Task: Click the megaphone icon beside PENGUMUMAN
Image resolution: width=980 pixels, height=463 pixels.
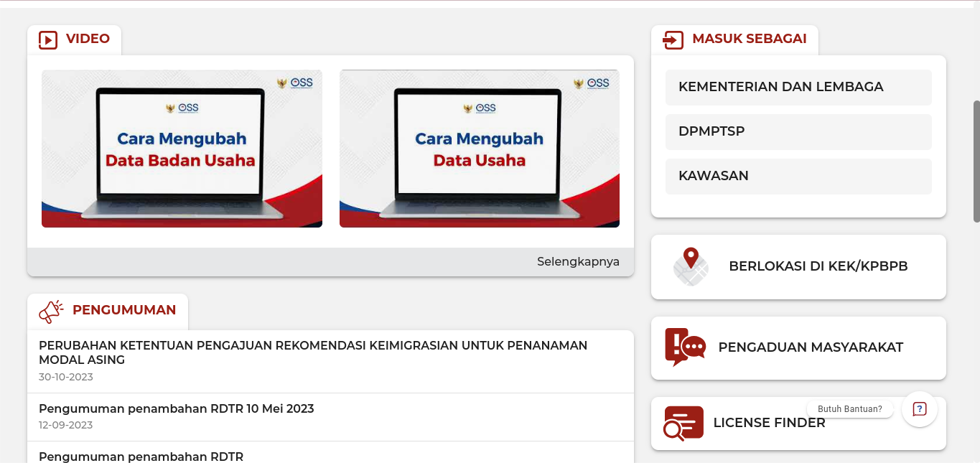Action: coord(51,312)
